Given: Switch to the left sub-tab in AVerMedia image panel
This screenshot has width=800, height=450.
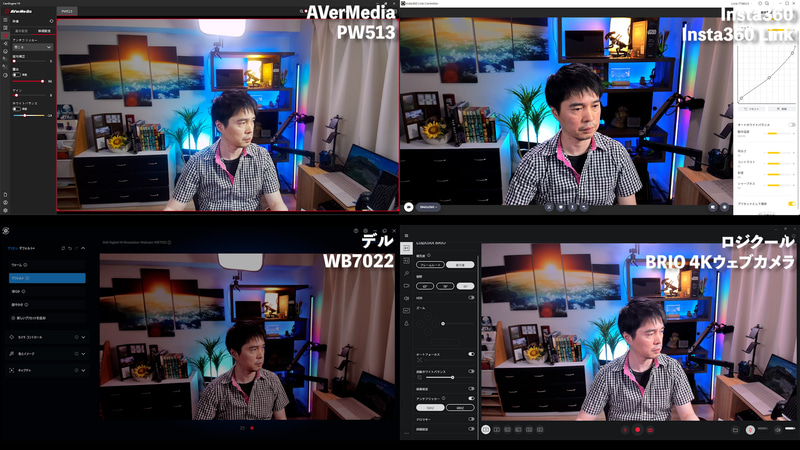Looking at the screenshot, I should coord(21,31).
